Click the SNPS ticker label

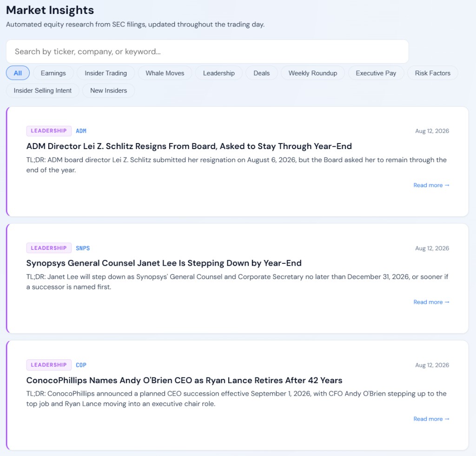tap(83, 248)
